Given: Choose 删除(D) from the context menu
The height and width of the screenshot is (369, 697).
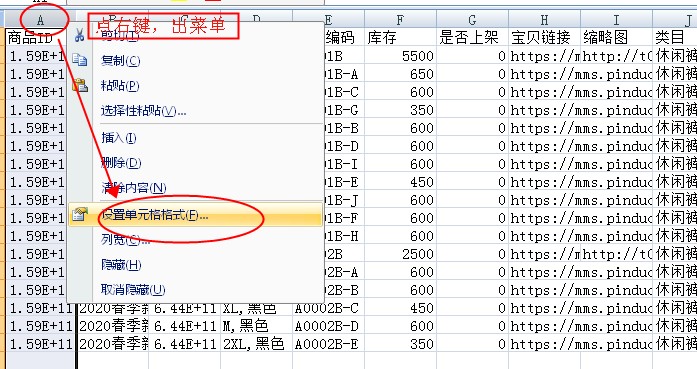Looking at the screenshot, I should pos(121,163).
